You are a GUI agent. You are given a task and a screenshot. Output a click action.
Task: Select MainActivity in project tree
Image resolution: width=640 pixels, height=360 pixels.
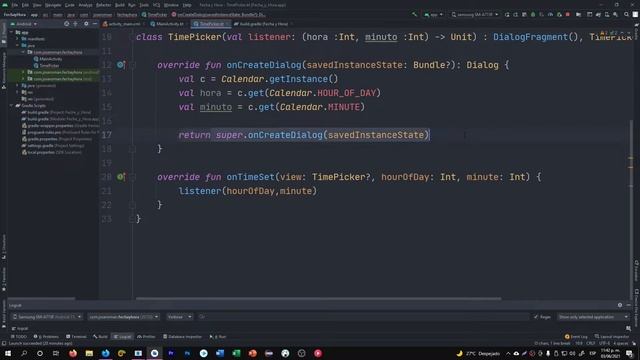[51, 59]
